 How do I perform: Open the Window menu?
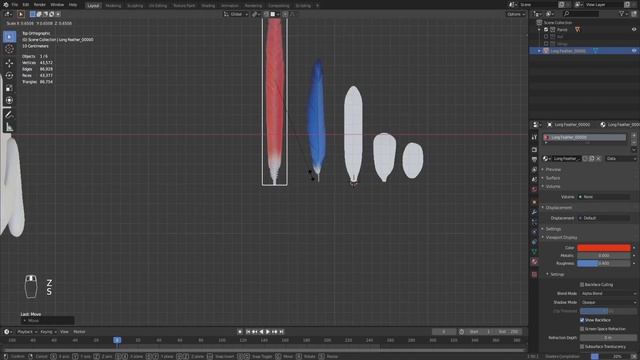57,4
